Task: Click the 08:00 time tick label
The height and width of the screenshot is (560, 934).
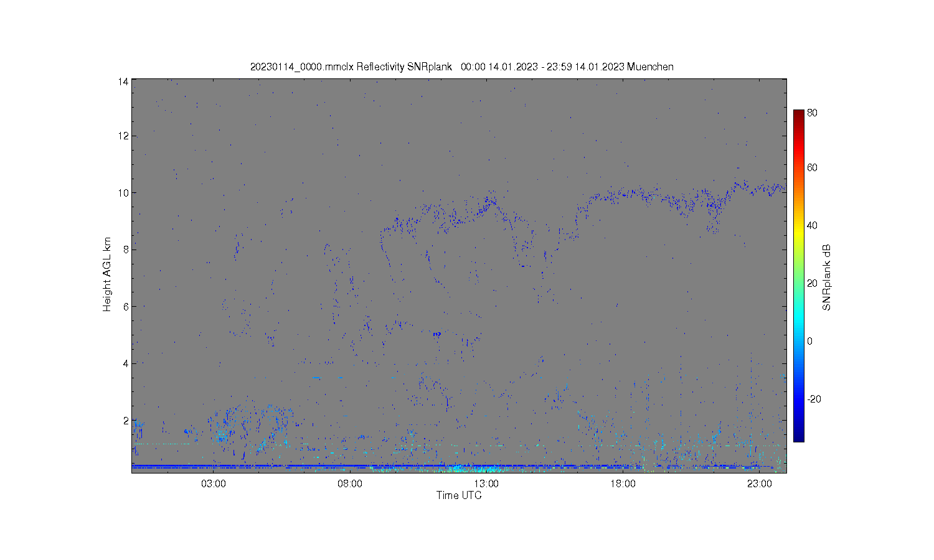Action: coord(350,483)
